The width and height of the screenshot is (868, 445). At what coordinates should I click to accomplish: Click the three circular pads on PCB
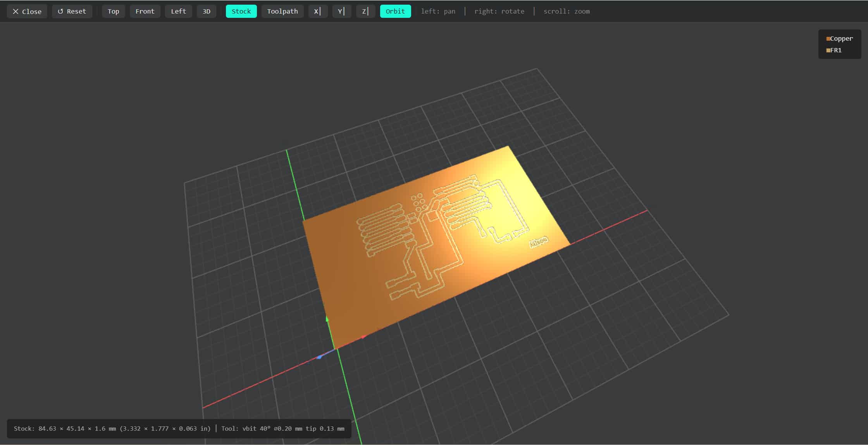(x=418, y=202)
